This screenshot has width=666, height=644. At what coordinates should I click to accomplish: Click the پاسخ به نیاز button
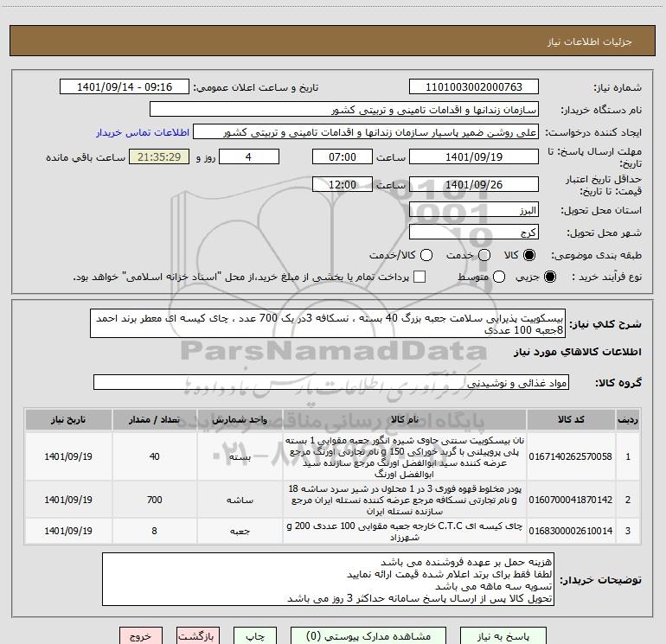click(x=503, y=636)
